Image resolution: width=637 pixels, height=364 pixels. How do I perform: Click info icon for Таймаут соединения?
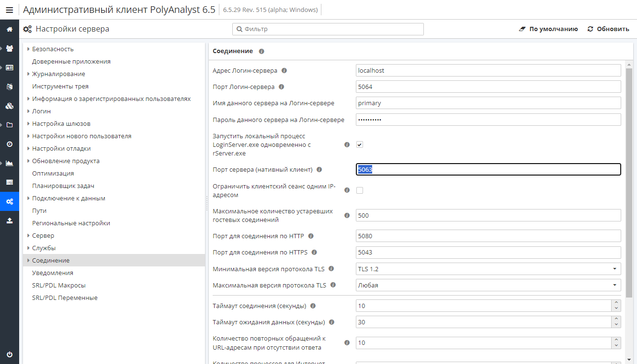click(x=313, y=306)
